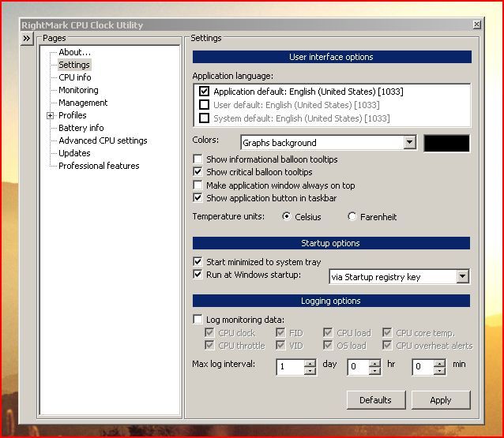Open Advanced CPU settings page
Image resolution: width=504 pixels, height=438 pixels.
(x=103, y=140)
